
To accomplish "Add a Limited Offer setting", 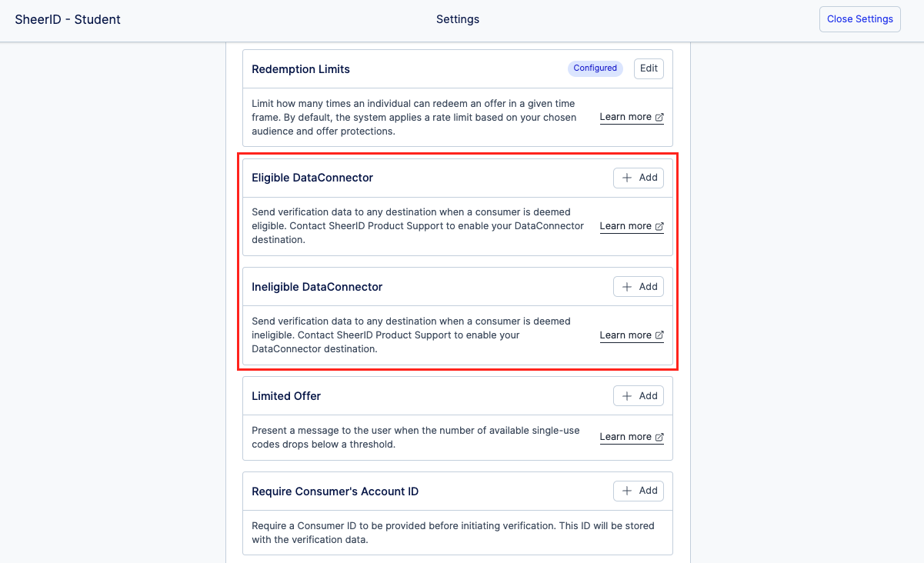I will click(639, 396).
